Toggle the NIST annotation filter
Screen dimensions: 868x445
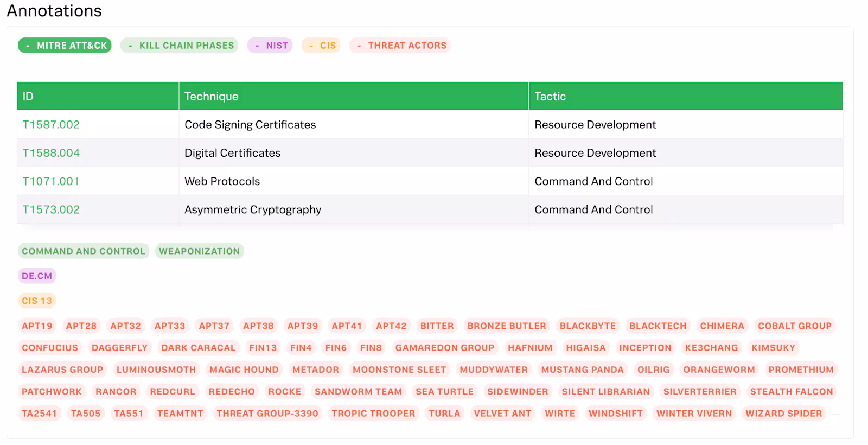coord(270,46)
